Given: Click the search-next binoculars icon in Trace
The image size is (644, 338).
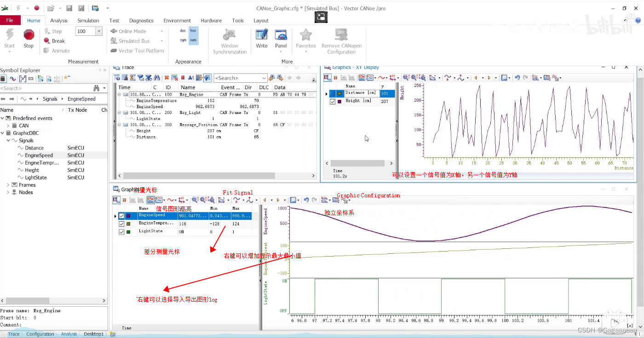Looking at the screenshot, I should coord(280,78).
